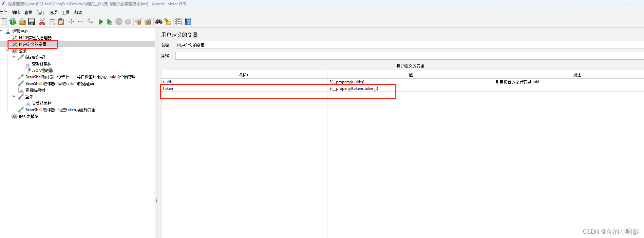Open the 选项 menu

[x=53, y=12]
